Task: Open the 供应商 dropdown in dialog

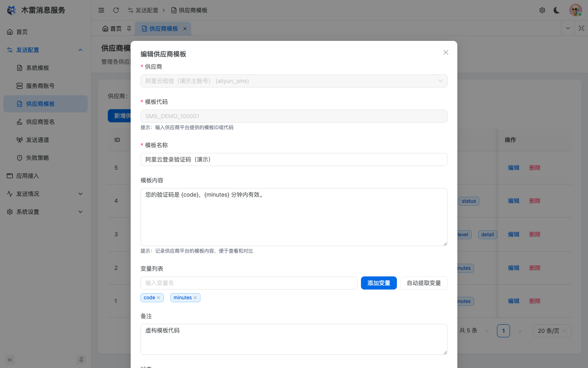Action: [x=294, y=81]
